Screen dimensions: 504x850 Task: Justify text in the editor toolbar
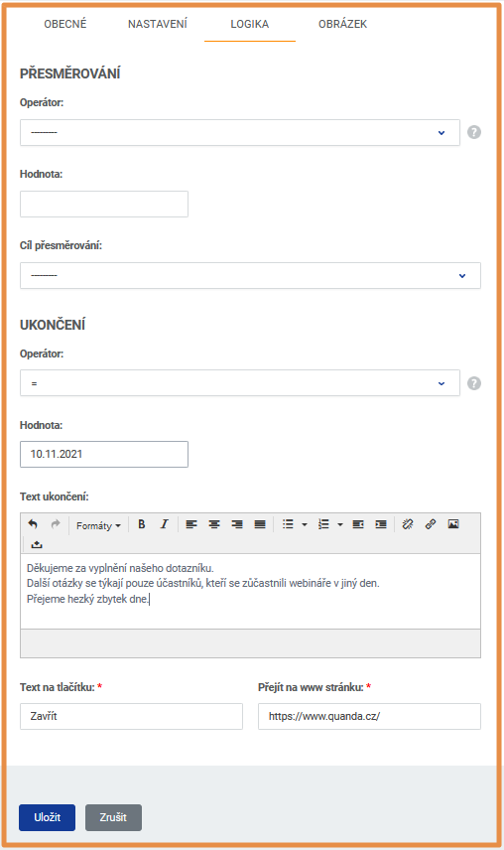coord(260,524)
